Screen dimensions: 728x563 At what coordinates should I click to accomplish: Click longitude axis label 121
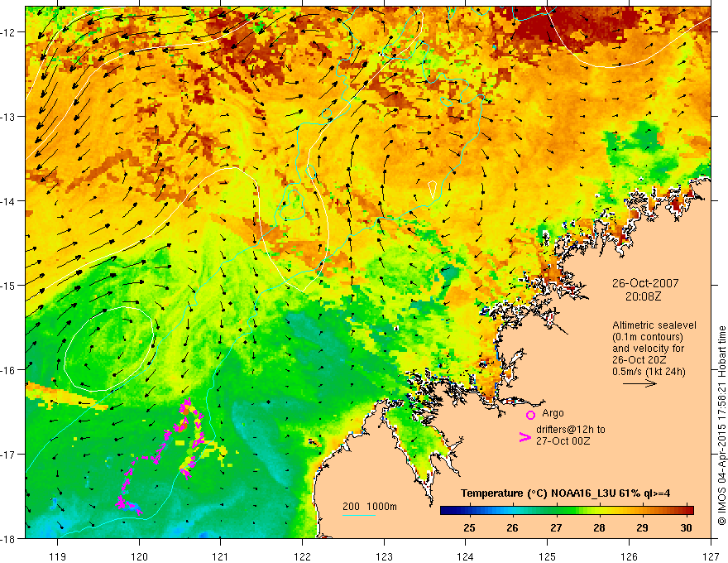(x=221, y=556)
